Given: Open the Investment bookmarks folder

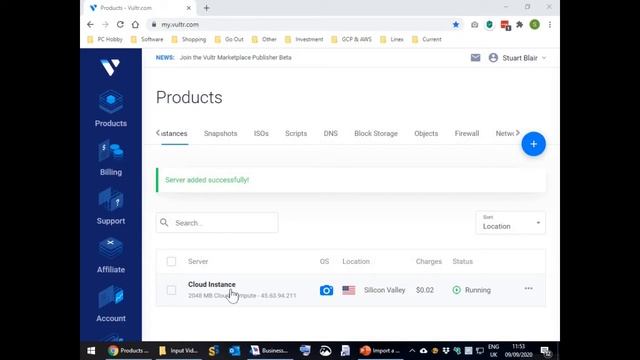Looking at the screenshot, I should pyautogui.click(x=304, y=39).
